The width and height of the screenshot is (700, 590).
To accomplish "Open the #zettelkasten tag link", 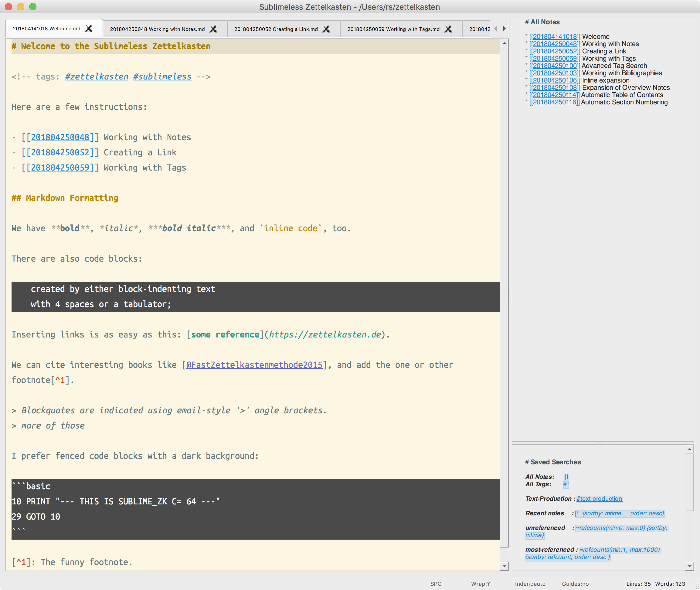I will (x=96, y=76).
